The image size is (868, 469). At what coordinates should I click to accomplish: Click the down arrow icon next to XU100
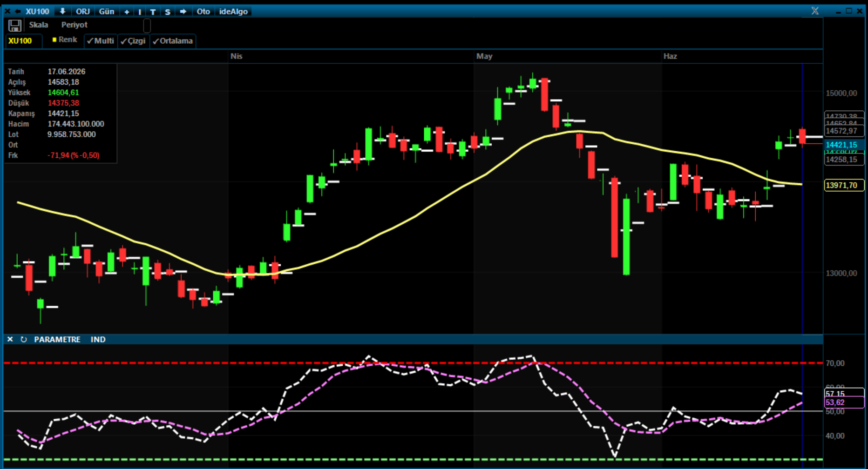click(62, 11)
